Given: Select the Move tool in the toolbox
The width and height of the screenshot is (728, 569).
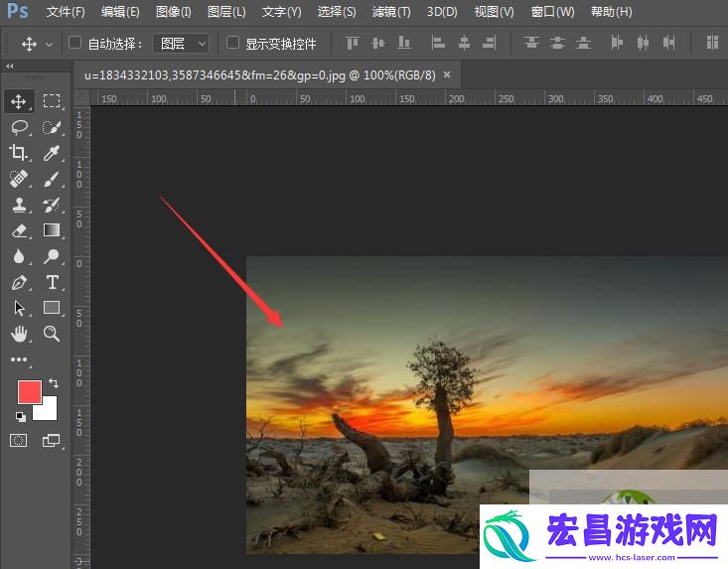Looking at the screenshot, I should 19,101.
